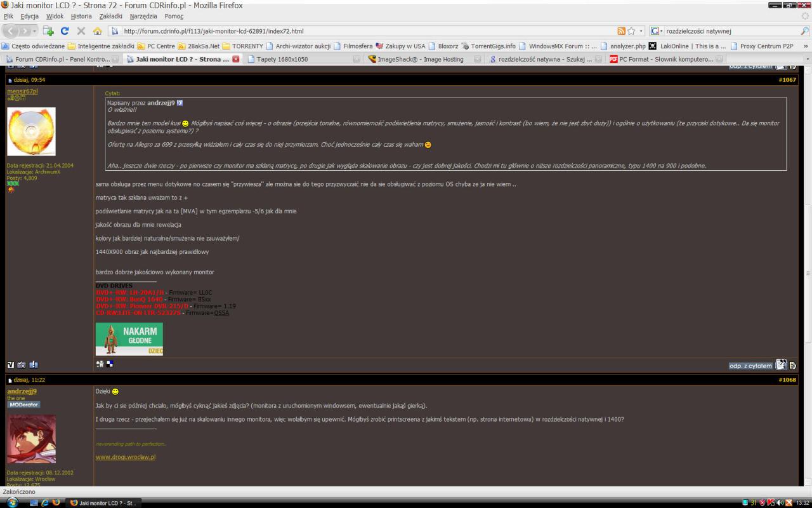Bookmark this page with the star icon

pos(632,30)
